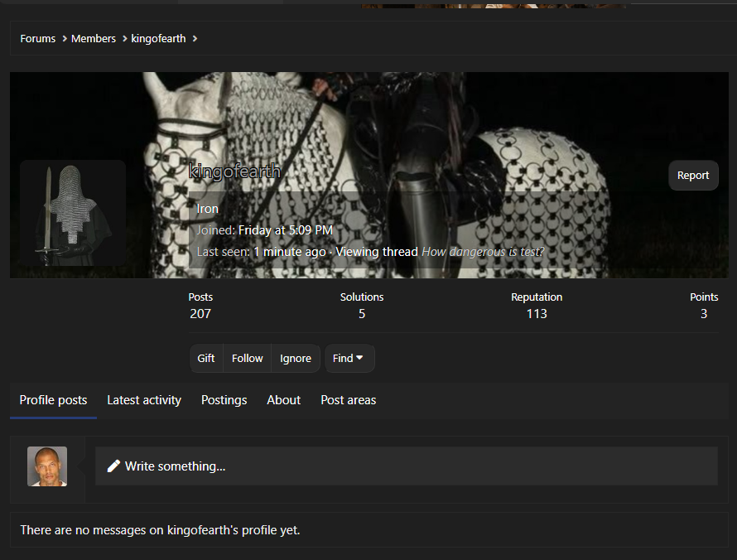Click the pencil icon beside Write something
737x560 pixels.
click(x=113, y=466)
